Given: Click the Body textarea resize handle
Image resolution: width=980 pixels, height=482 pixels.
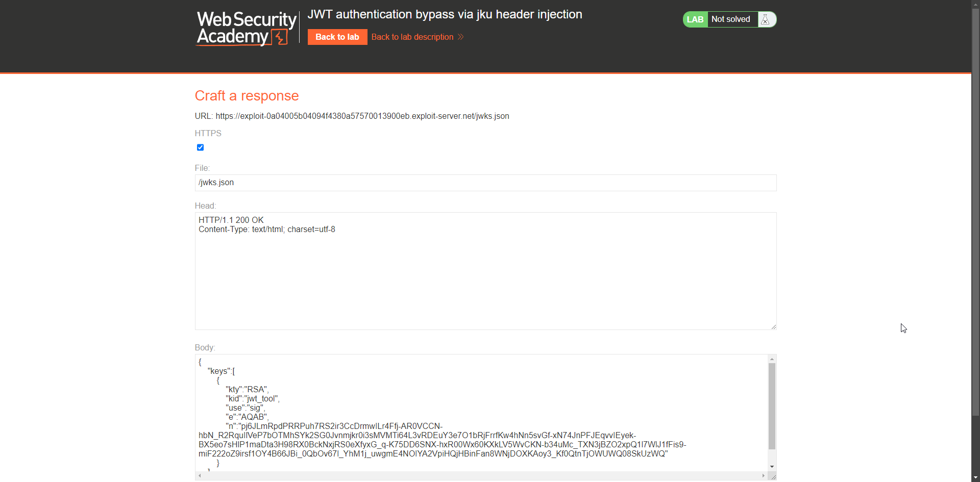Looking at the screenshot, I should point(774,477).
